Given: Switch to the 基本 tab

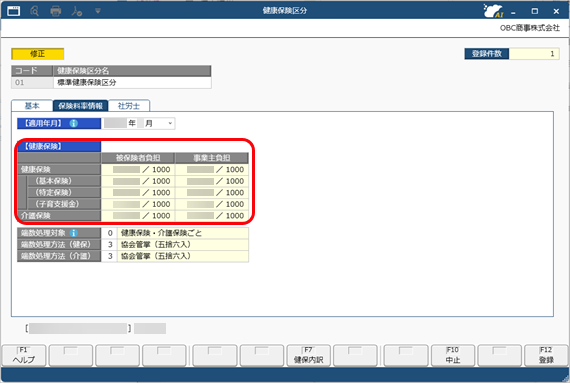Looking at the screenshot, I should click(32, 106).
